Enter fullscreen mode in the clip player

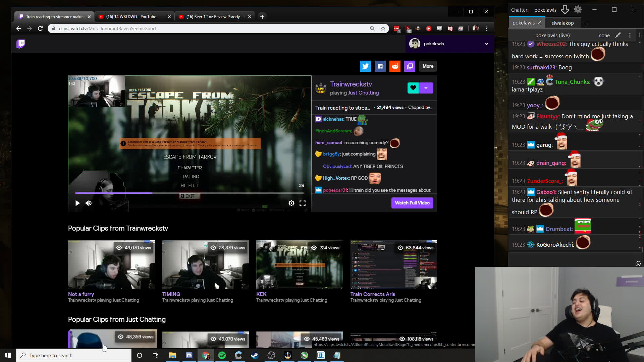point(303,203)
